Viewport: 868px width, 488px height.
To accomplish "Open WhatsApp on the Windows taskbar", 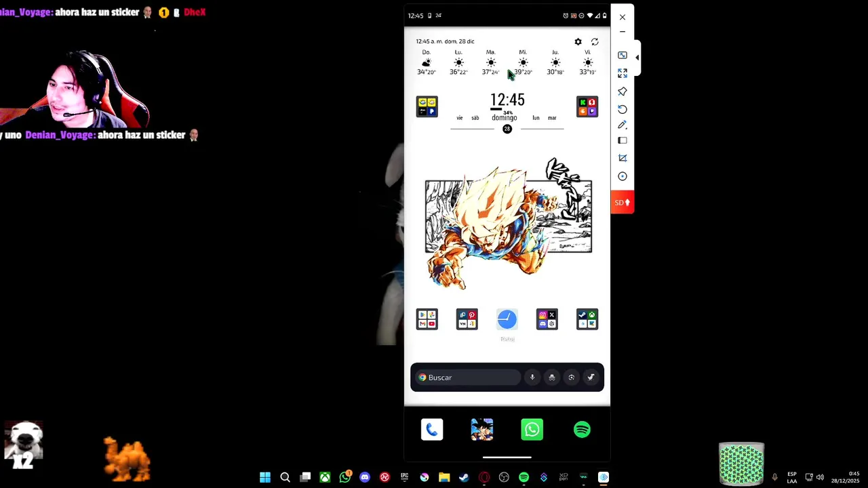I will [345, 477].
